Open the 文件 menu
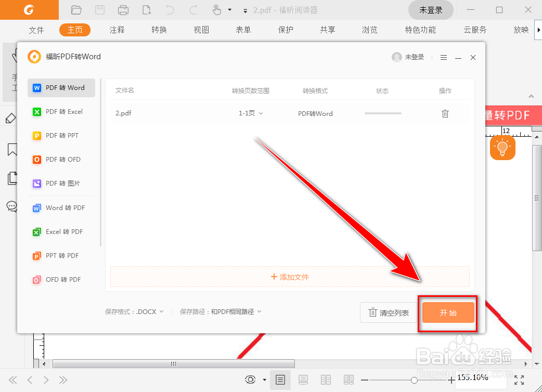Screen dimensions: 542x392 [x=36, y=30]
